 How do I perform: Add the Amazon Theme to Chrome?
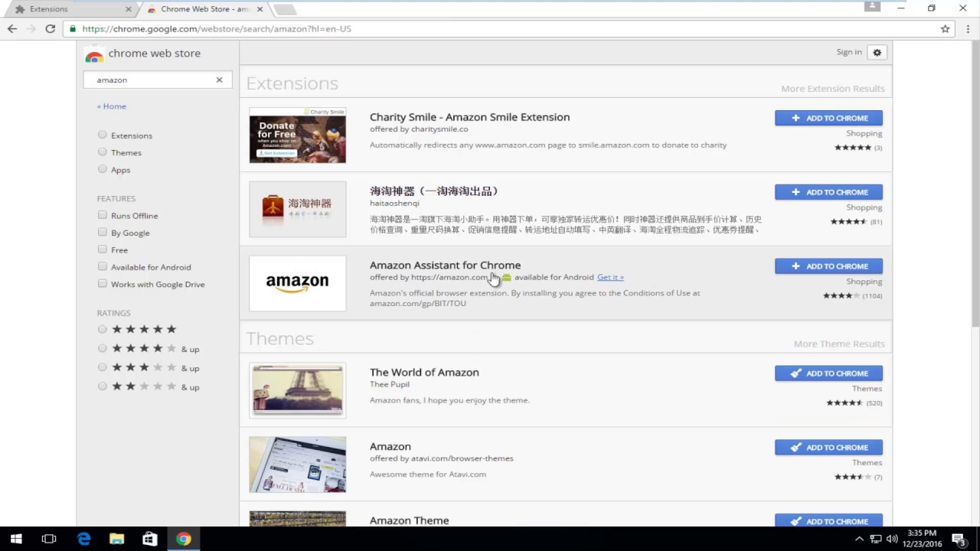[828, 520]
